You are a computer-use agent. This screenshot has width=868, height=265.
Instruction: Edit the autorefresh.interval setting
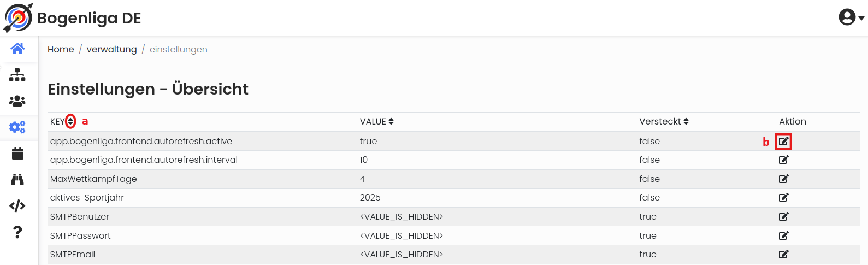(784, 160)
